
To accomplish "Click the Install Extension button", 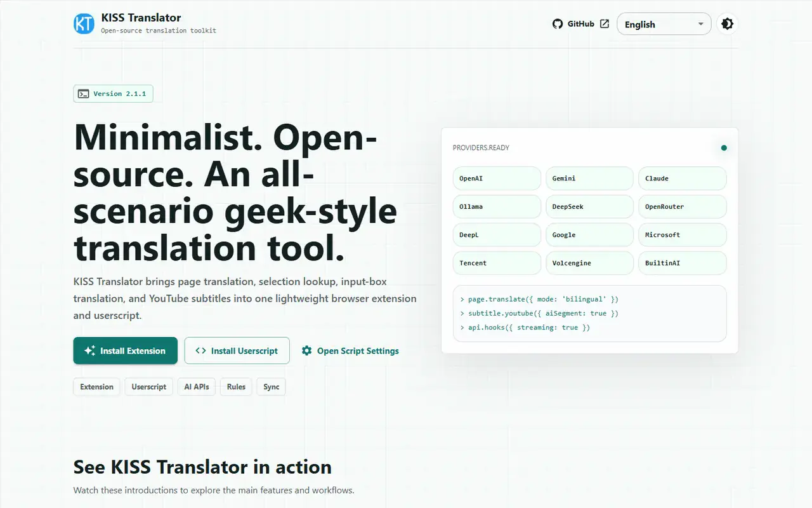I will pos(126,351).
